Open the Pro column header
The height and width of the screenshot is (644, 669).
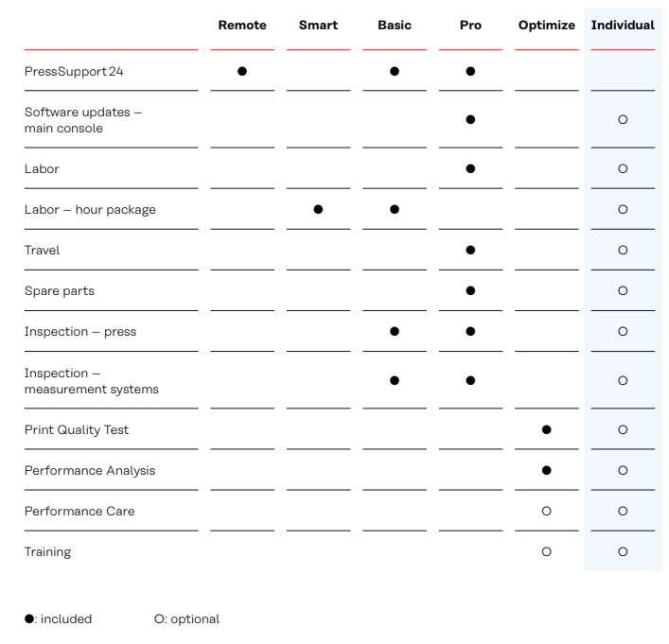click(x=470, y=26)
